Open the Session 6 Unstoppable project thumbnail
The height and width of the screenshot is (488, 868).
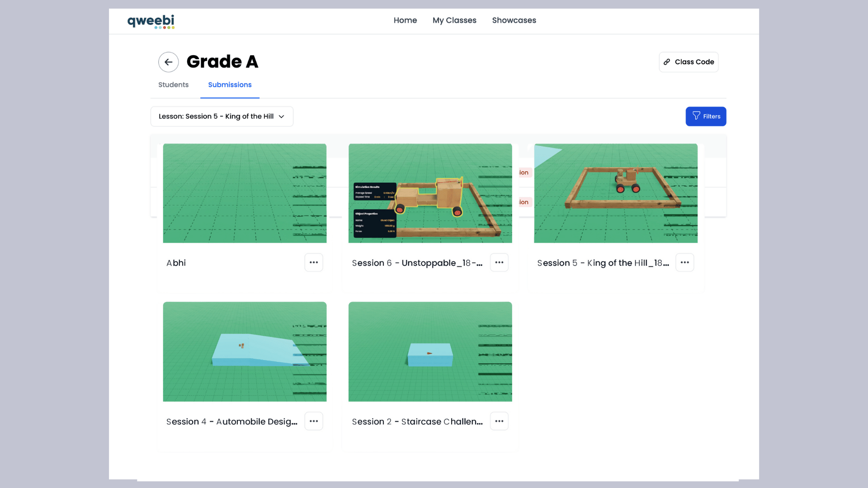[x=430, y=193]
